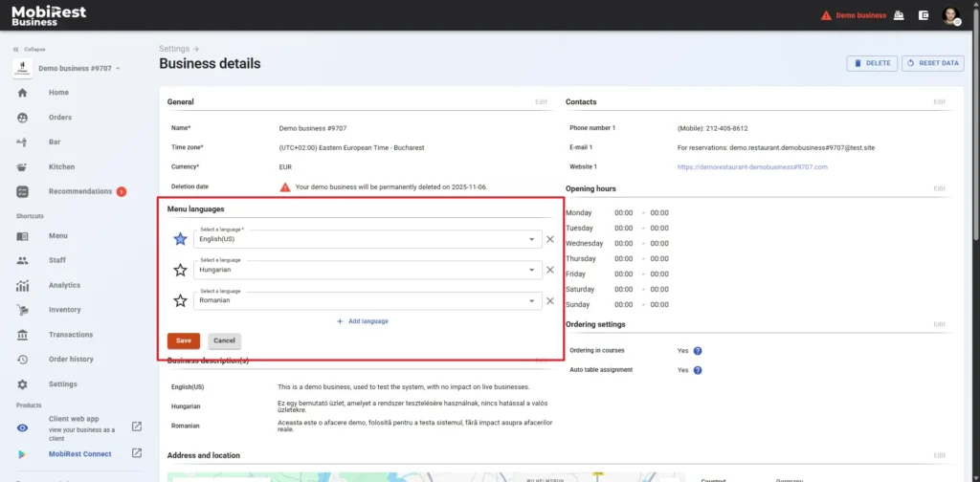The width and height of the screenshot is (980, 482).
Task: Click the Auto table assignment help icon
Action: (x=698, y=370)
